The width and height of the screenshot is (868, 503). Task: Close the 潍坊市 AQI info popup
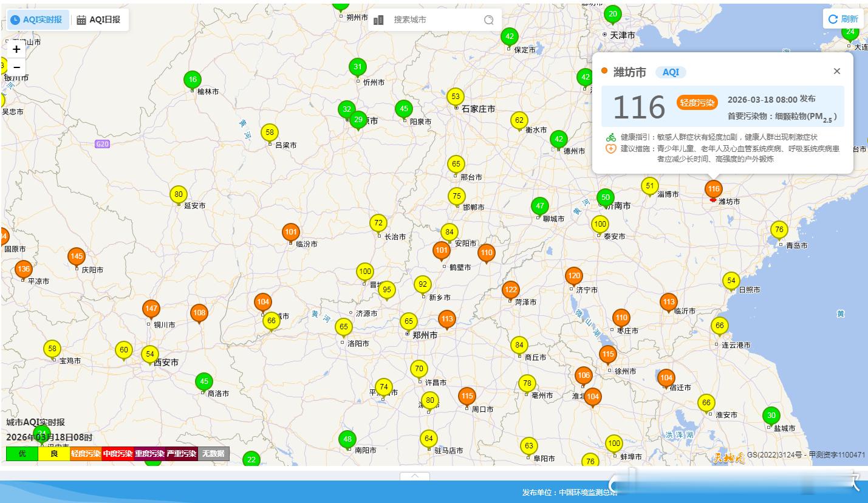click(836, 71)
